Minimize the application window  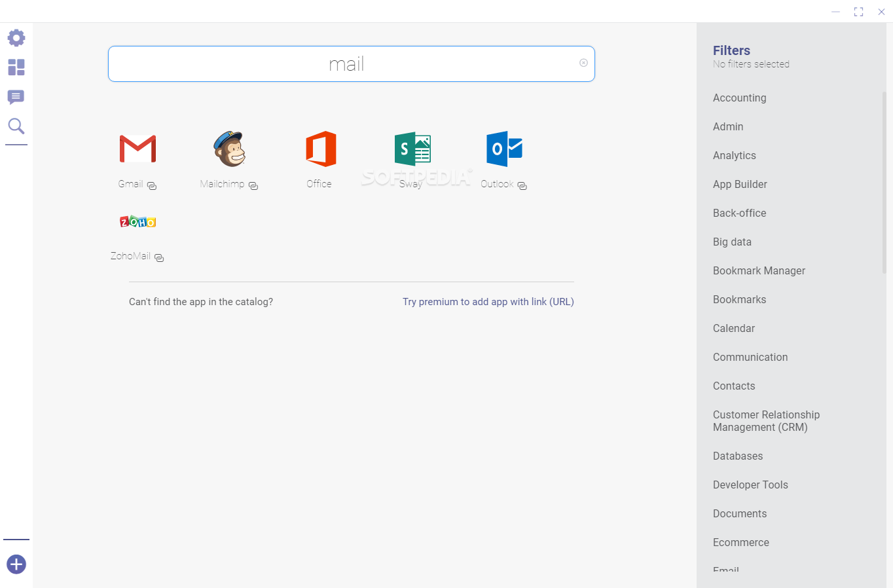coord(836,12)
